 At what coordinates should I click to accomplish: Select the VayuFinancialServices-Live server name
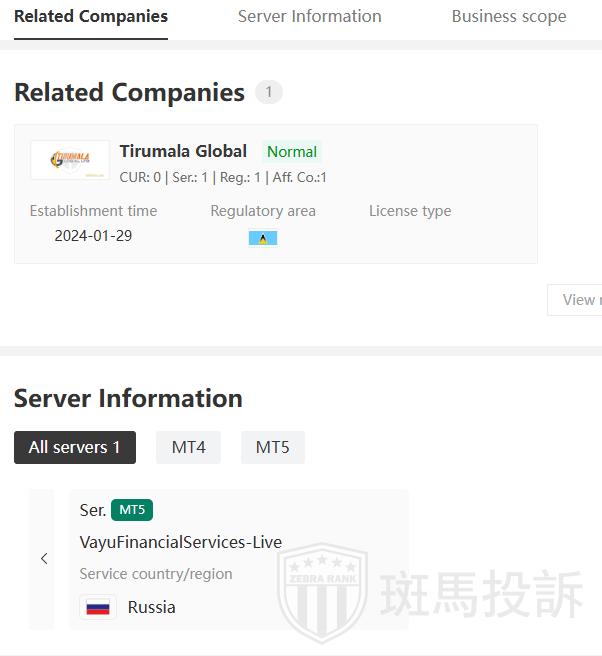pyautogui.click(x=181, y=542)
